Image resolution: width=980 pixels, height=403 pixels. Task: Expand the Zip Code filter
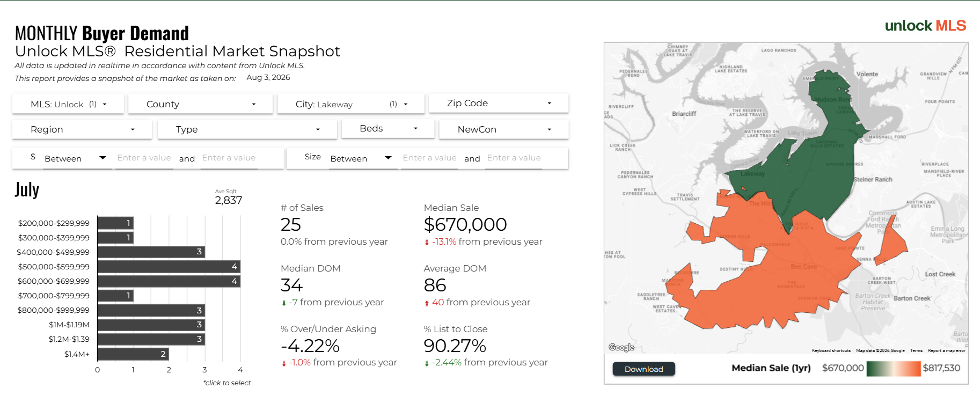click(499, 103)
